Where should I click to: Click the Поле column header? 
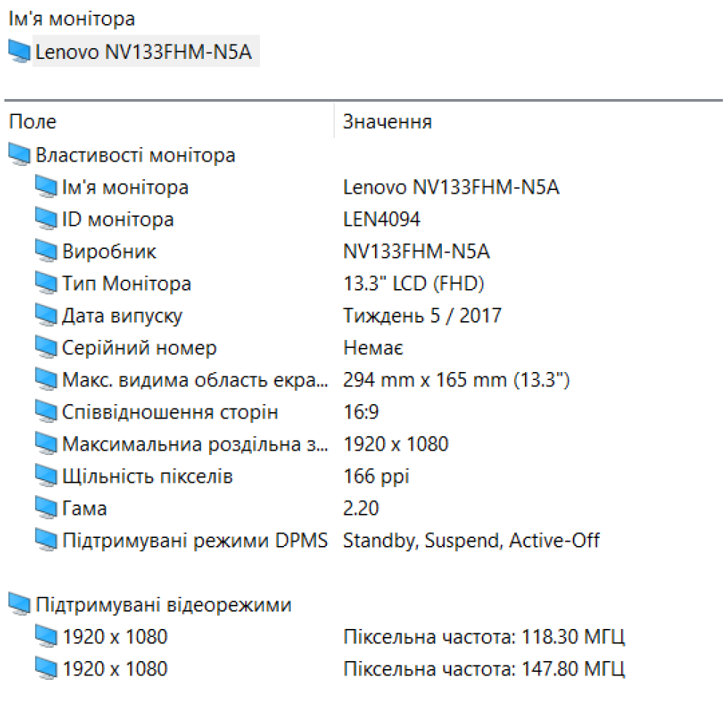[33, 122]
